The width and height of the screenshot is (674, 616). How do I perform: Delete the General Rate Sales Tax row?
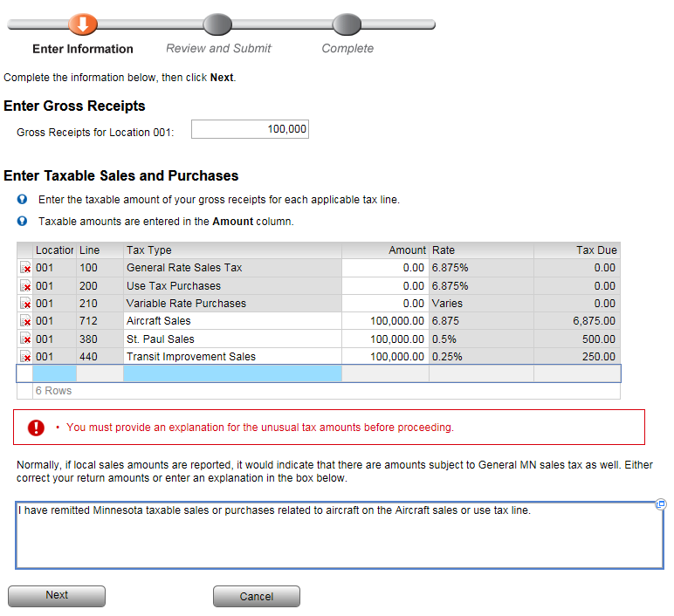(25, 269)
